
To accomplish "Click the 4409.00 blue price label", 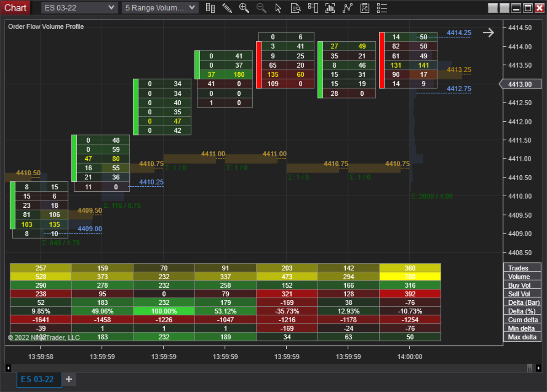I will click(90, 229).
